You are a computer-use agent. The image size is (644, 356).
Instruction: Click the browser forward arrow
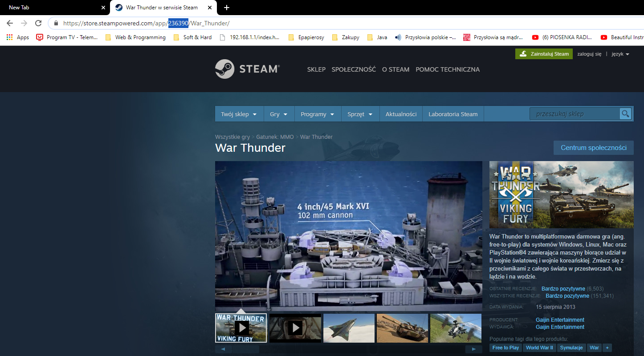24,23
